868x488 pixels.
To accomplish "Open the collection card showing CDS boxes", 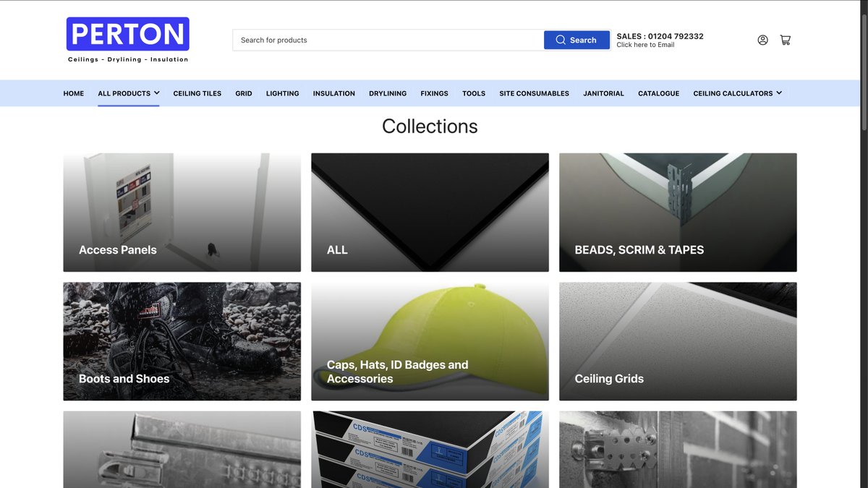I will click(x=430, y=450).
